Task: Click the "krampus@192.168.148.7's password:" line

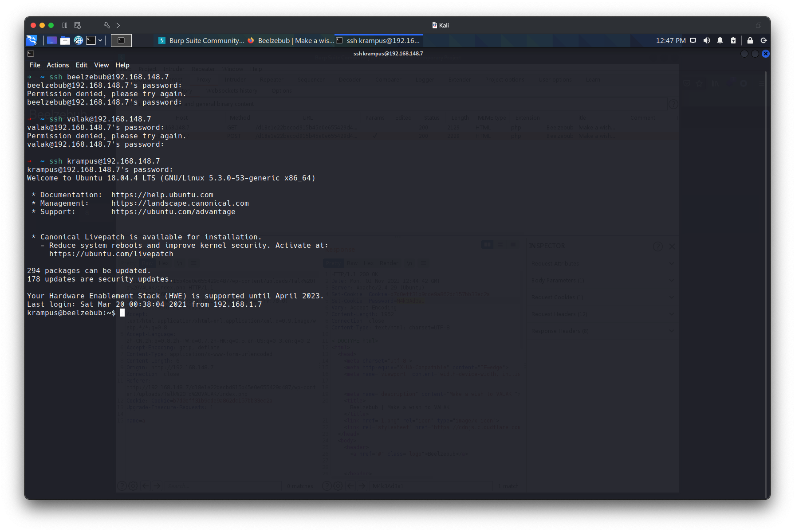Action: (100, 170)
